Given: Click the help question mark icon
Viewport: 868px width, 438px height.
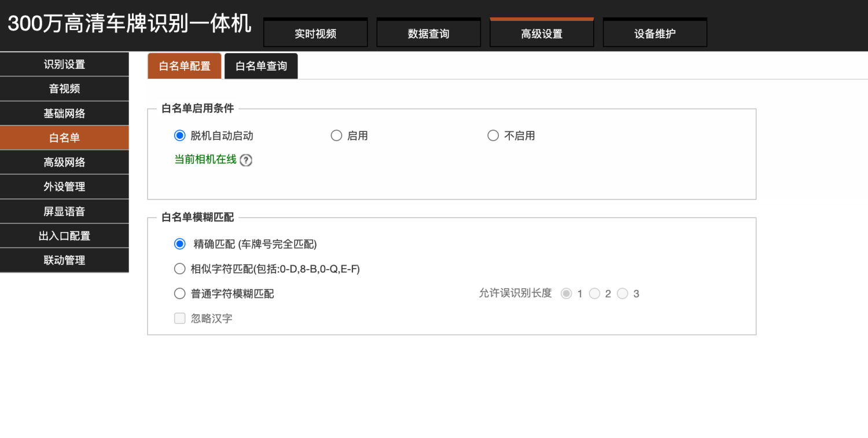Looking at the screenshot, I should [x=246, y=160].
